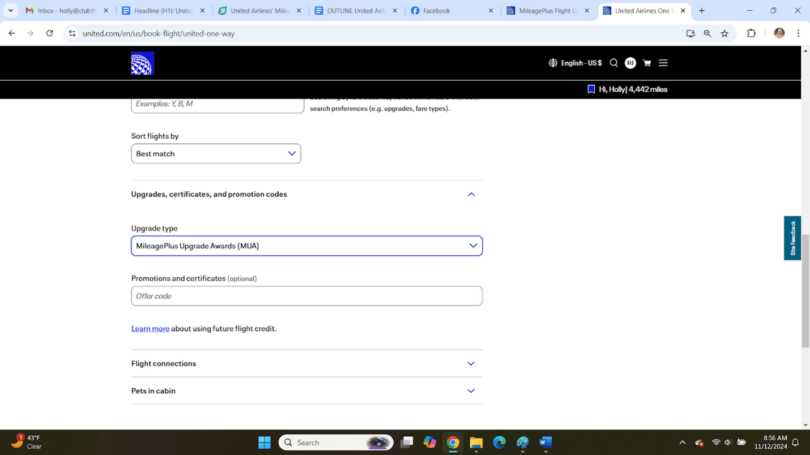Click the HI account profile icon

pos(630,63)
